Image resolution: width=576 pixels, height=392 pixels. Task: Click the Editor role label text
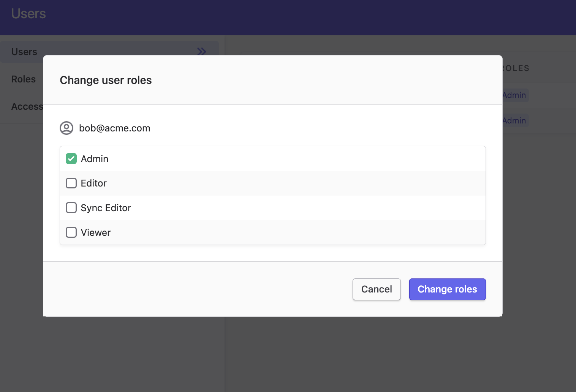coord(94,183)
